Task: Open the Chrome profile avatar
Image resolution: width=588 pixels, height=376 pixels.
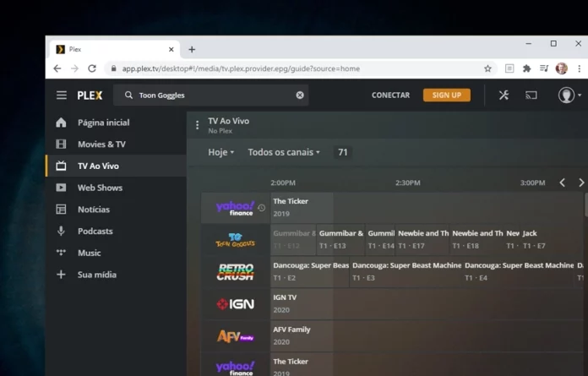Action: (561, 68)
